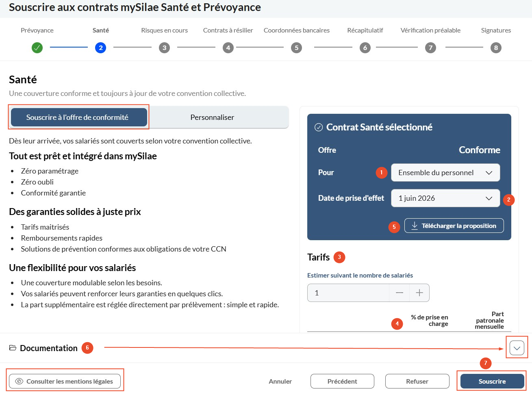Screen dimensions: 532x395
Task: Click the Documentation section title
Action: pos(49,348)
